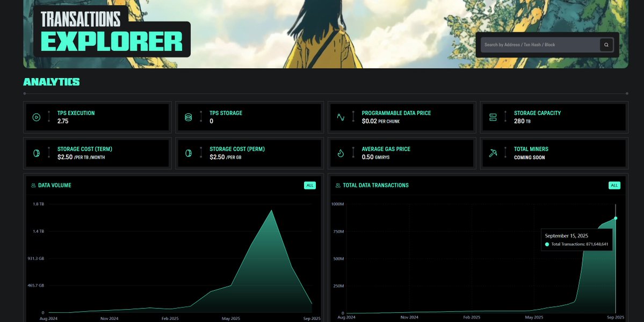Click the 500M axis label

pyautogui.click(x=338, y=259)
